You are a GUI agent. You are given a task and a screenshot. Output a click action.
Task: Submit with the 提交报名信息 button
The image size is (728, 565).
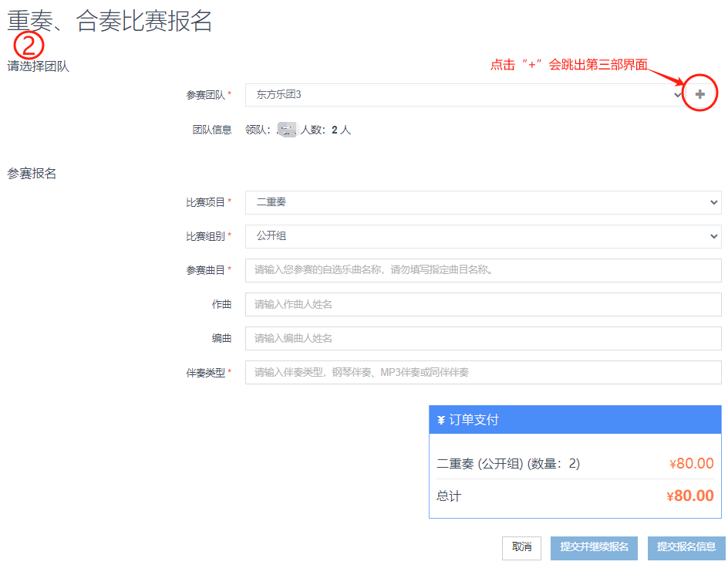click(x=686, y=547)
